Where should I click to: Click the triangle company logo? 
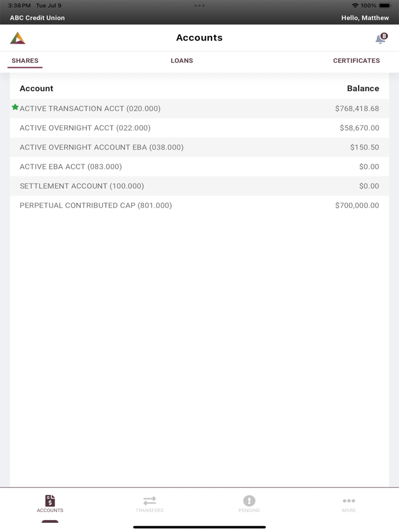coord(19,38)
